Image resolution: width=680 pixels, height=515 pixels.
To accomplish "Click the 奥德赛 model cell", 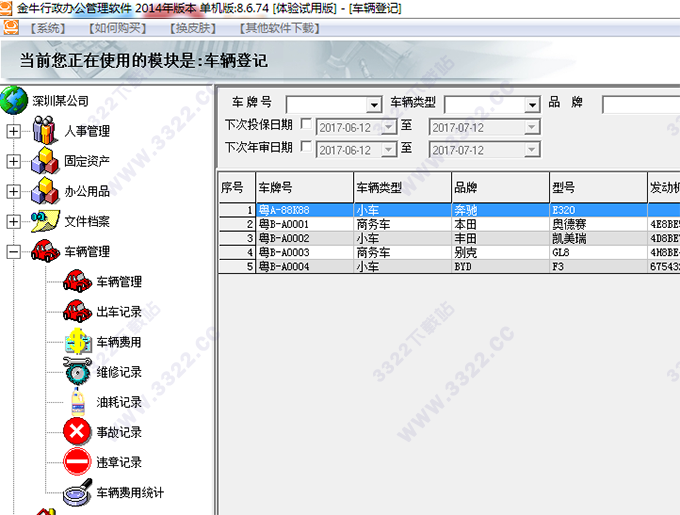I will tap(599, 224).
